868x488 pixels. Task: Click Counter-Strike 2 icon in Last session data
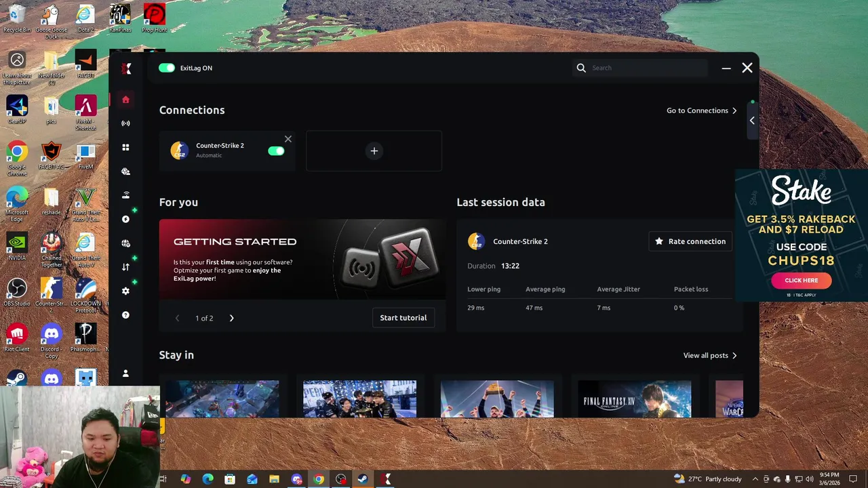pos(476,241)
